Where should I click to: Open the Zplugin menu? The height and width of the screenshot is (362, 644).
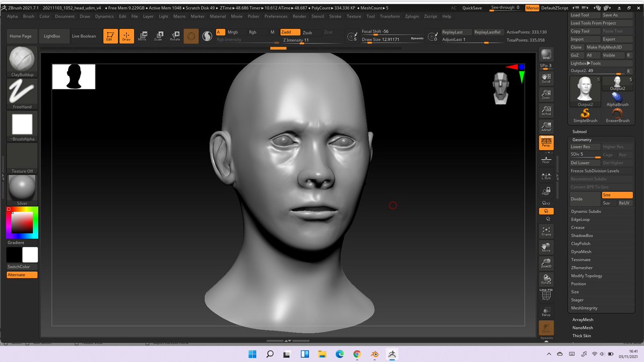(x=412, y=17)
